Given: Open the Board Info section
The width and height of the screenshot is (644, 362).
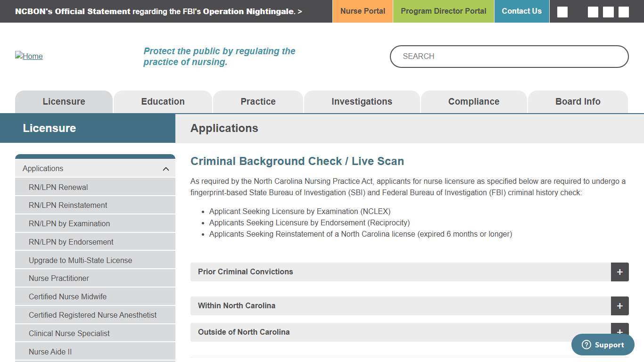Looking at the screenshot, I should pyautogui.click(x=578, y=101).
